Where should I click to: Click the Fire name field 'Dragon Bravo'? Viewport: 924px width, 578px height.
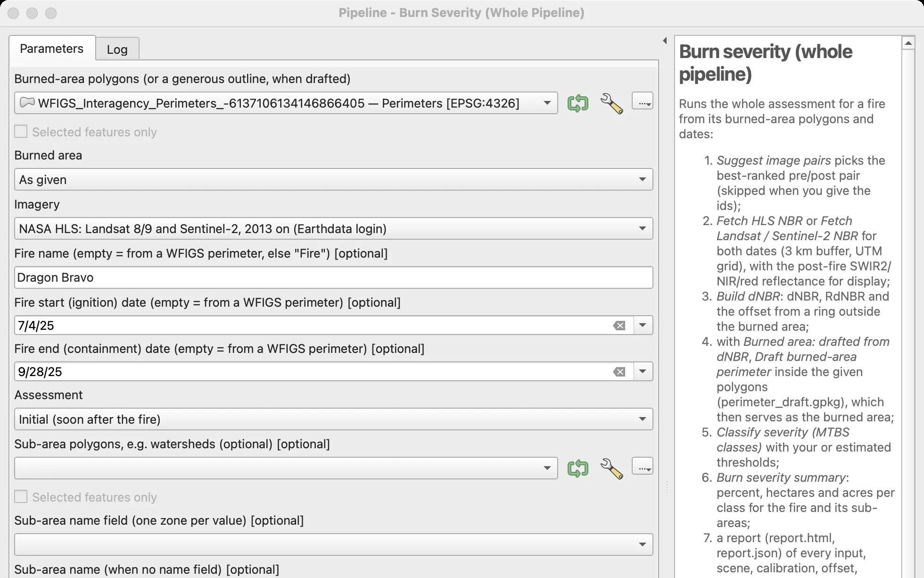point(334,277)
